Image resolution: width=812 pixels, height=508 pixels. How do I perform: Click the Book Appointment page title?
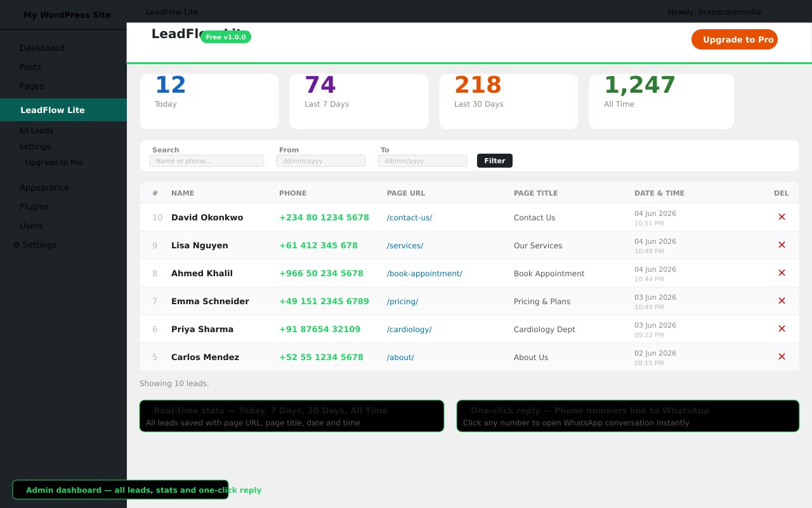549,274
